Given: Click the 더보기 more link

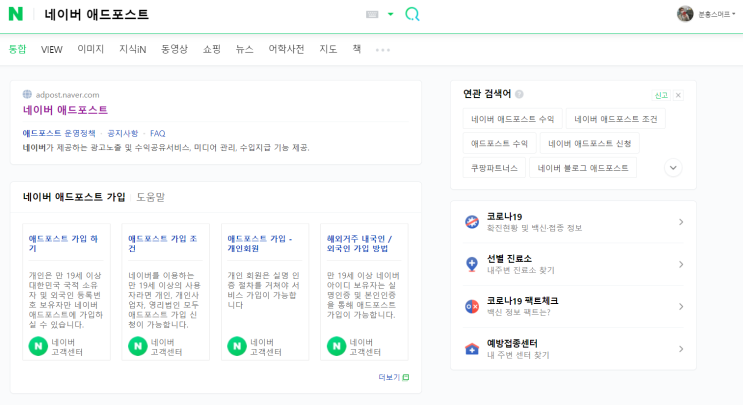Looking at the screenshot, I should pos(394,377).
